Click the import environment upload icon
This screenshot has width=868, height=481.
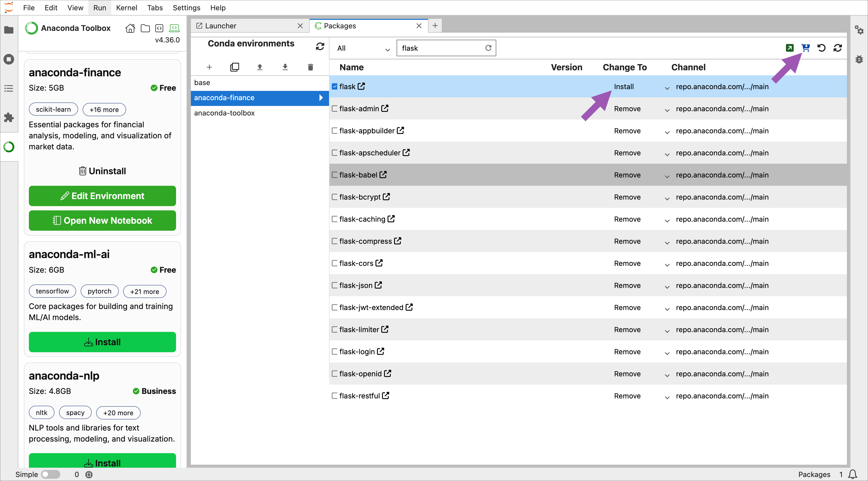pyautogui.click(x=259, y=67)
